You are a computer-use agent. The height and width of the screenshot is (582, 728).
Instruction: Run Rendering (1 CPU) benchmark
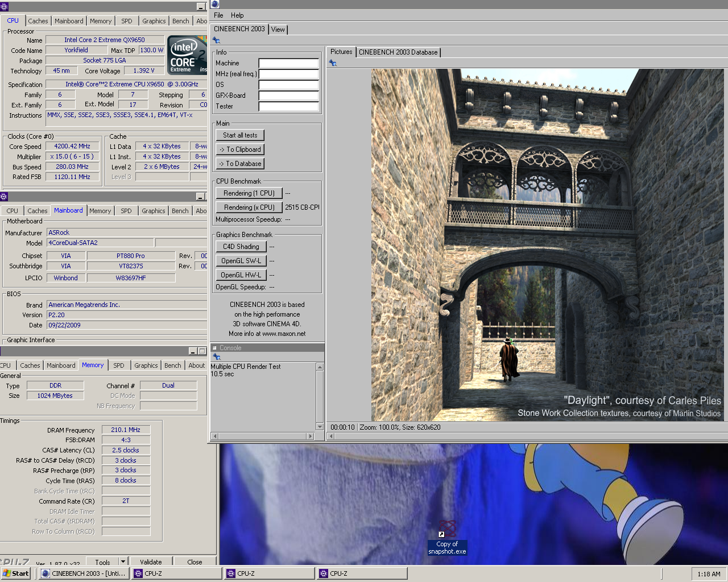[x=249, y=193]
